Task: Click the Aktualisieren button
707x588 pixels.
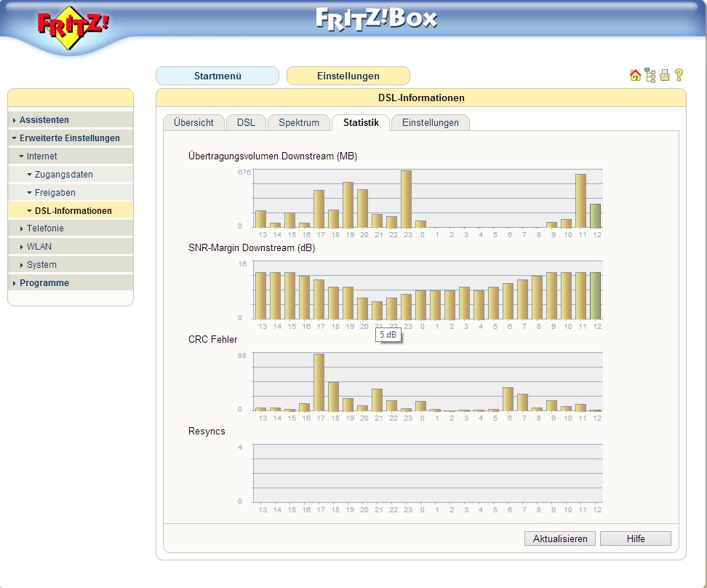Action: (560, 539)
